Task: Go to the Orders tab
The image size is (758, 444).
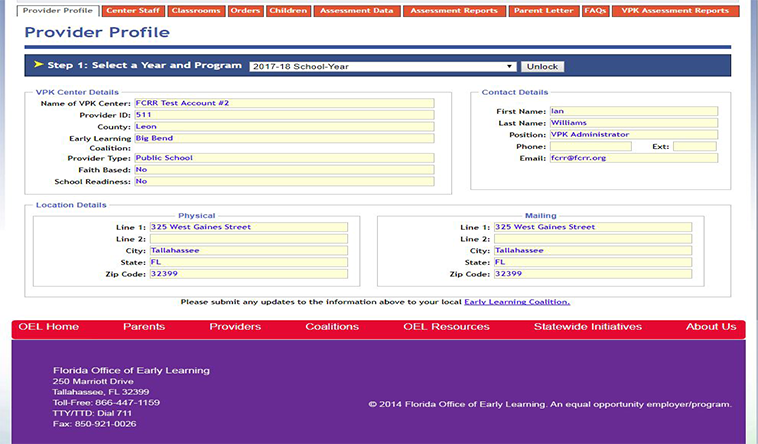Action: pos(246,11)
